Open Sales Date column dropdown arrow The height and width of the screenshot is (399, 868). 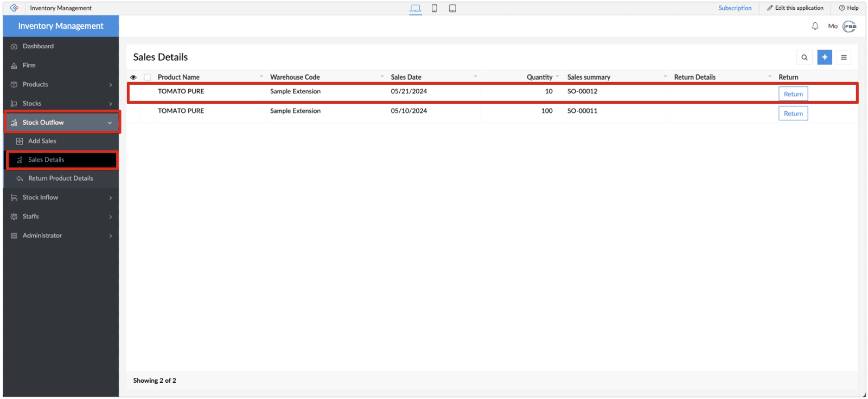475,77
